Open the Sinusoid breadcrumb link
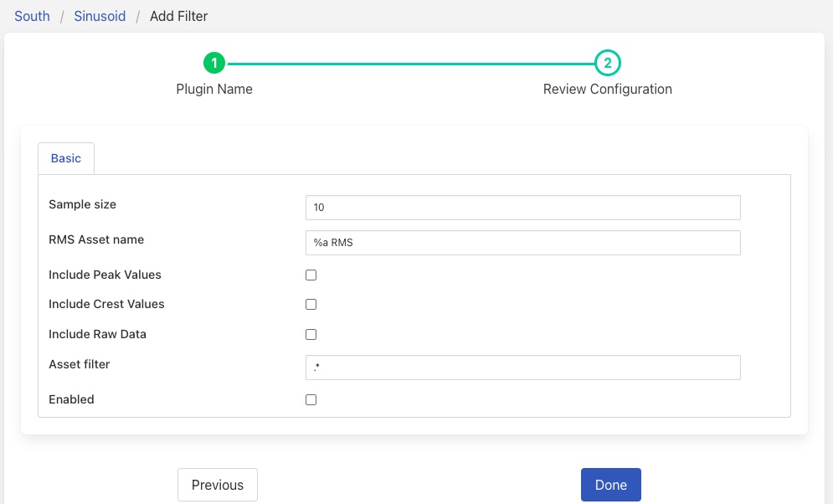833x504 pixels. point(100,15)
